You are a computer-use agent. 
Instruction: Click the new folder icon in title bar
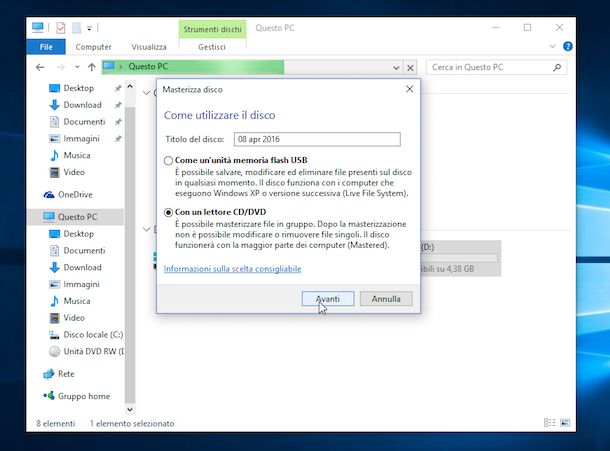click(77, 28)
